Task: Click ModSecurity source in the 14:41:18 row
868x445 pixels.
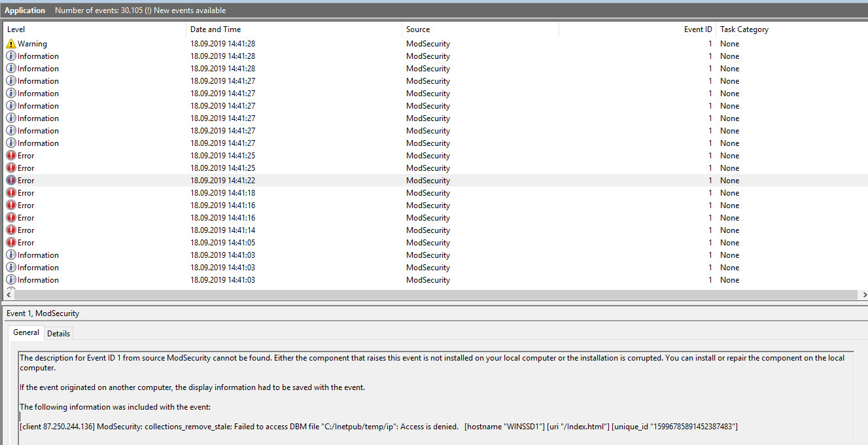Action: [x=428, y=193]
